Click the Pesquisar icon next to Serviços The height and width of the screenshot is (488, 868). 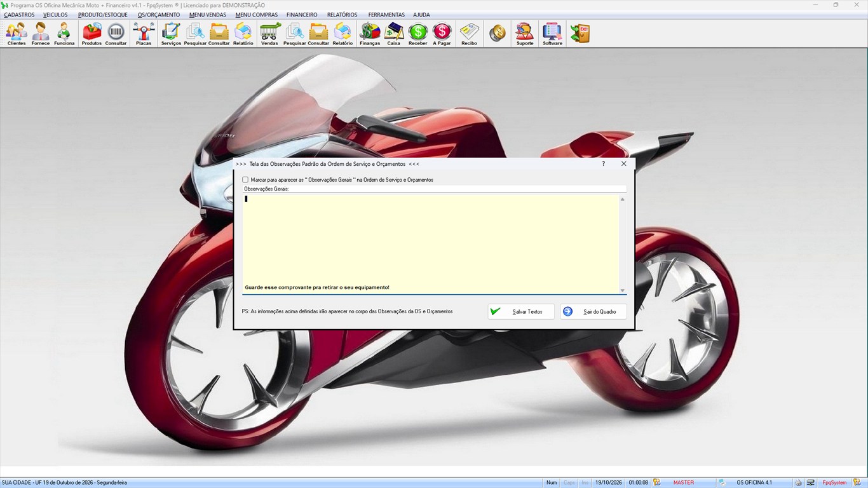click(x=195, y=34)
